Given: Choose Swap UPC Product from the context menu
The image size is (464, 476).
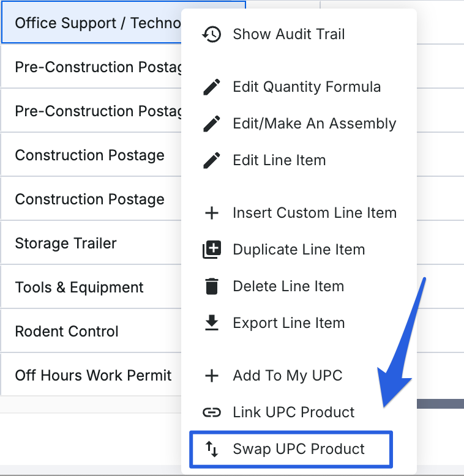Looking at the screenshot, I should (299, 449).
